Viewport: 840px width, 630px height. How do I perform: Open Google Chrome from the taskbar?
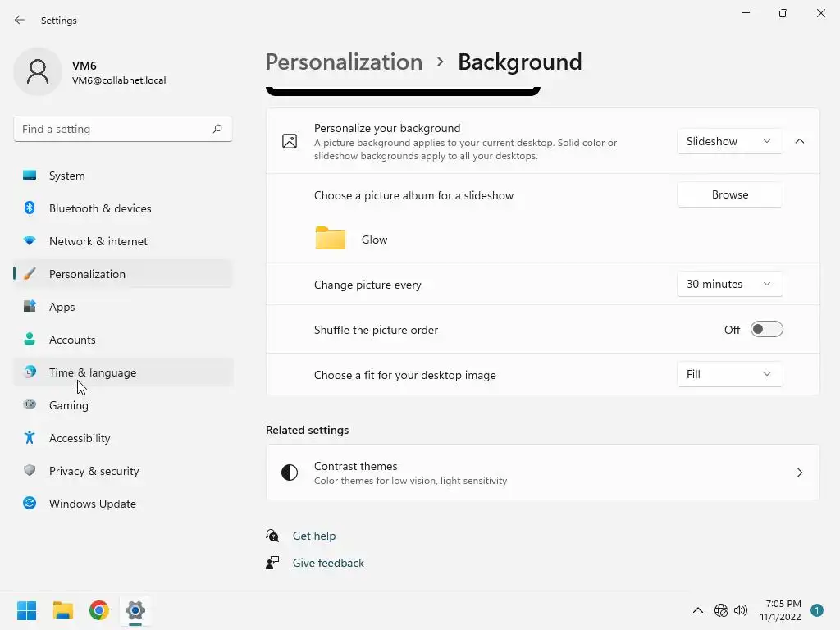pyautogui.click(x=99, y=610)
